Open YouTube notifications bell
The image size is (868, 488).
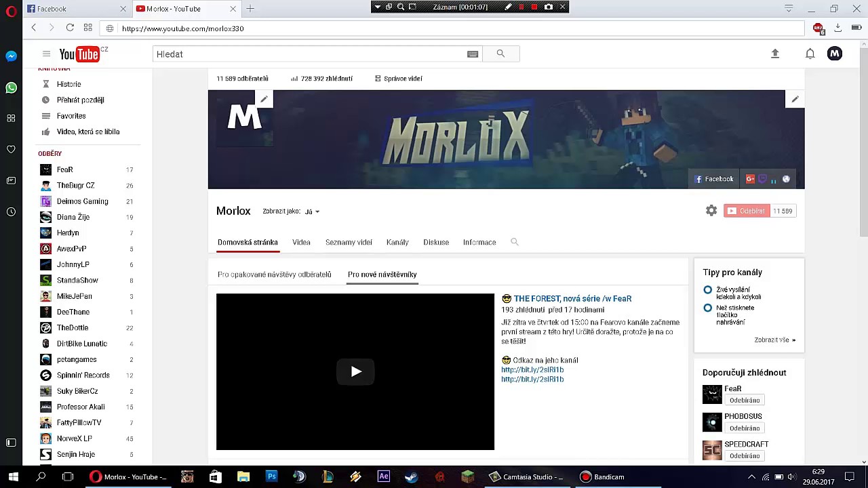(x=810, y=54)
